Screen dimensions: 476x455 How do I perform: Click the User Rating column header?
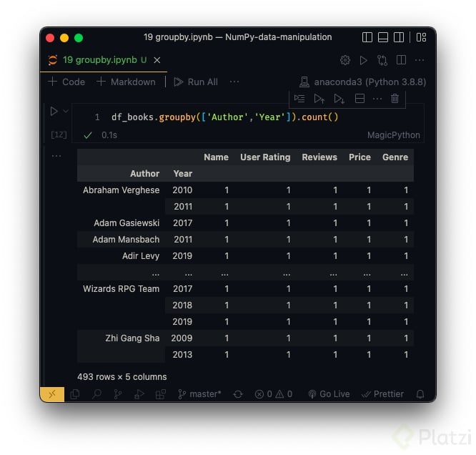[265, 157]
